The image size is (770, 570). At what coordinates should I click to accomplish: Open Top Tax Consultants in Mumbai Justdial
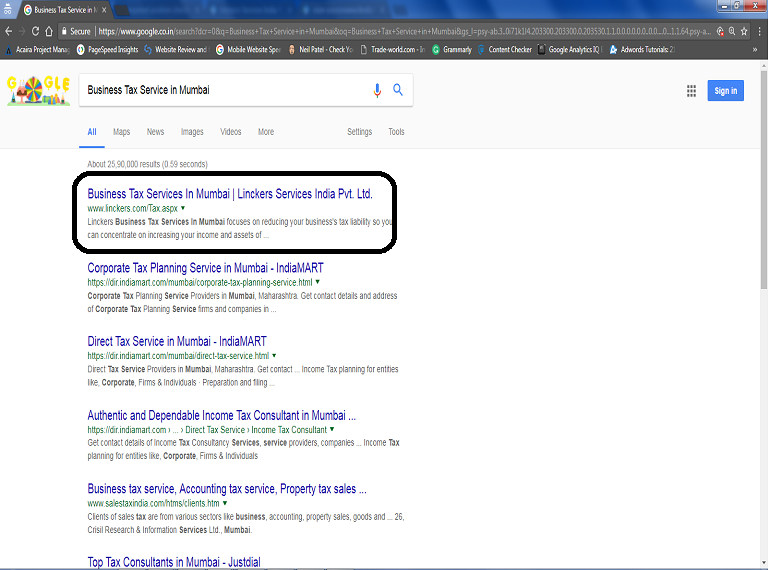point(174,562)
